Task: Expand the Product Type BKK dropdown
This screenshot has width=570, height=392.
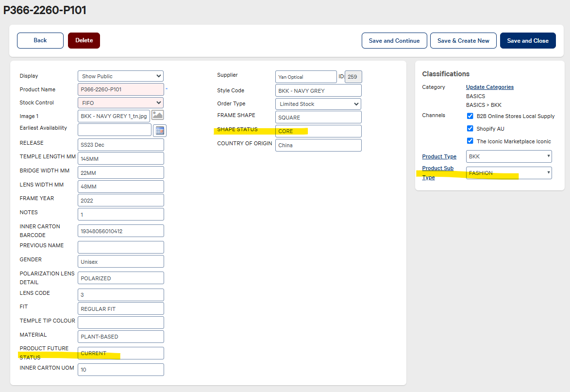Action: [x=508, y=156]
